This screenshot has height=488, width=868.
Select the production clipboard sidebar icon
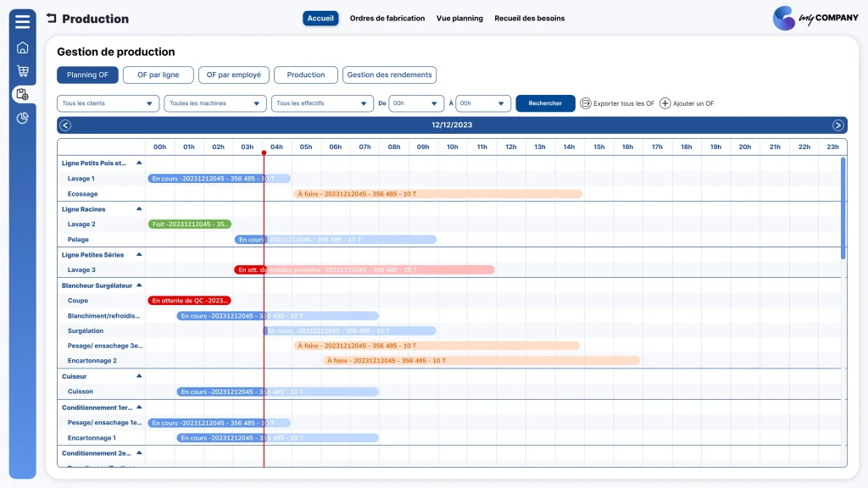tap(22, 94)
